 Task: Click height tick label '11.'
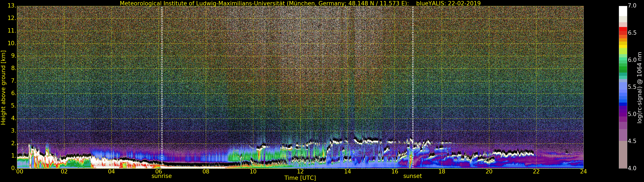12,31
